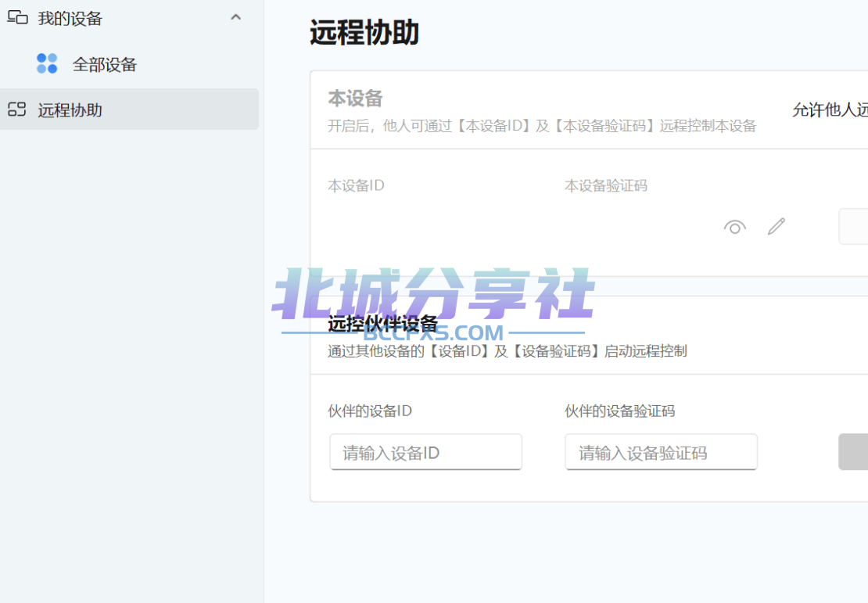The image size is (868, 603).
Task: Edit the device verification code (pencil icon)
Action: click(x=776, y=227)
